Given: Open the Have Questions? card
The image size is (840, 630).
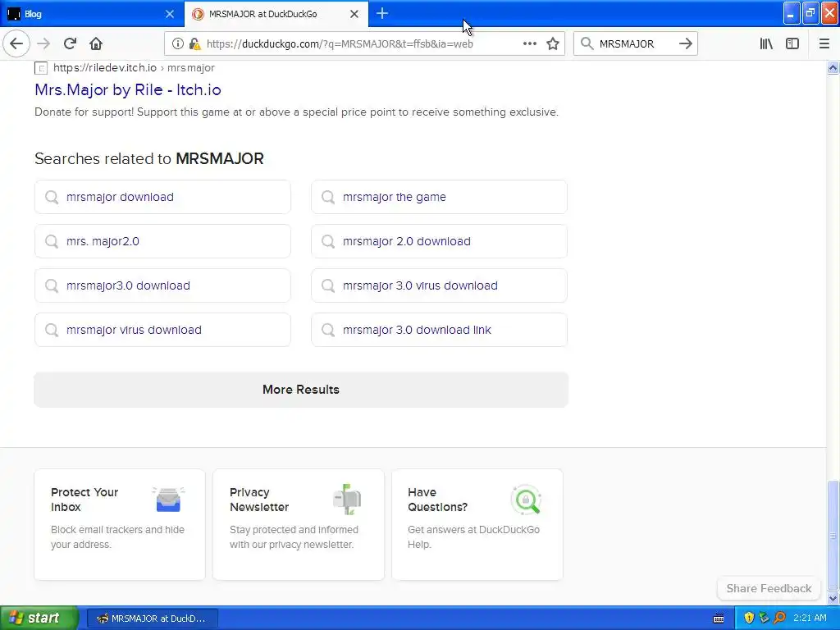Looking at the screenshot, I should [477, 524].
